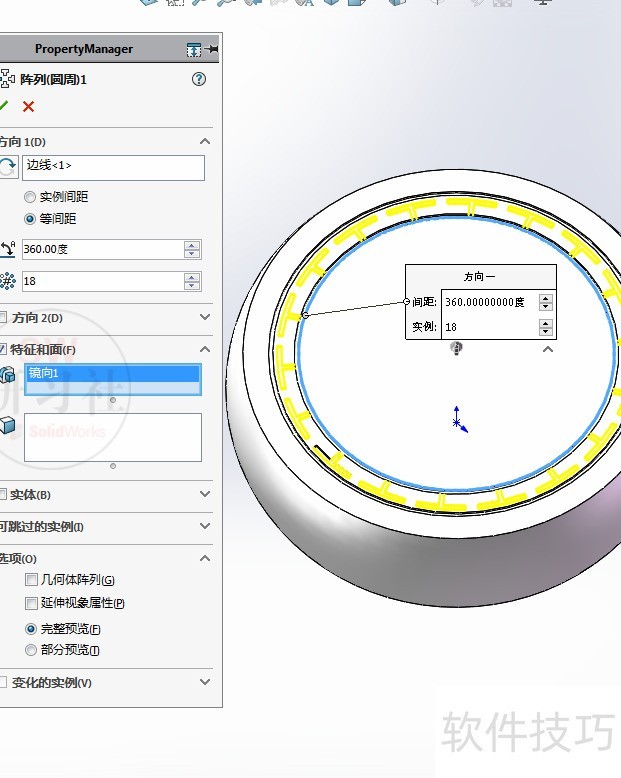621x778 pixels.
Task: Click the panel instance number field 18
Action: click(x=103, y=281)
